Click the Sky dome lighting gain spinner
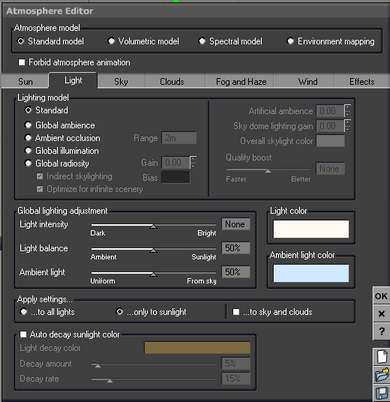The width and height of the screenshot is (390, 402). coord(348,126)
